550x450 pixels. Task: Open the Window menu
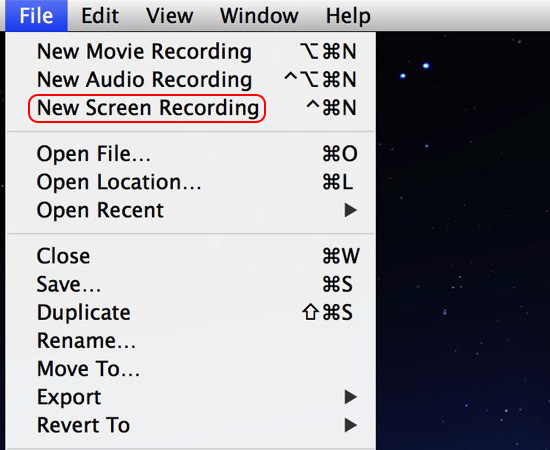coord(259,16)
